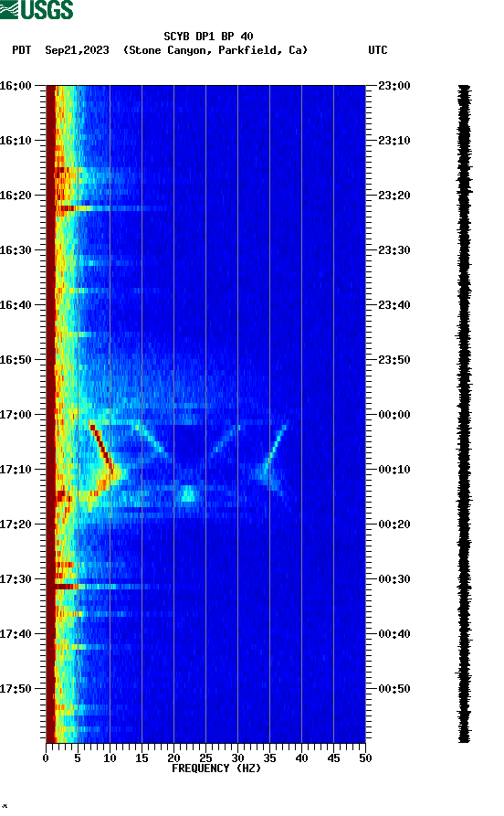Click the 40 Hz axis tick label
Image resolution: width=504 pixels, height=816 pixels.
[x=301, y=758]
